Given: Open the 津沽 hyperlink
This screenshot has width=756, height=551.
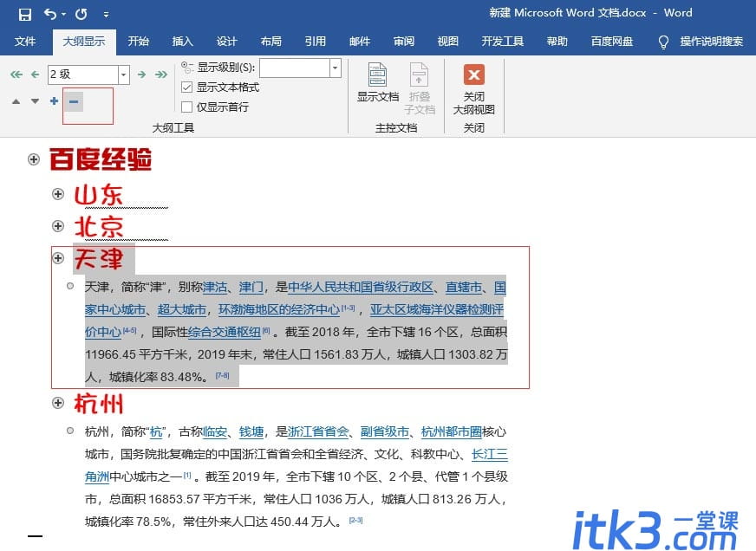Looking at the screenshot, I should 214,288.
